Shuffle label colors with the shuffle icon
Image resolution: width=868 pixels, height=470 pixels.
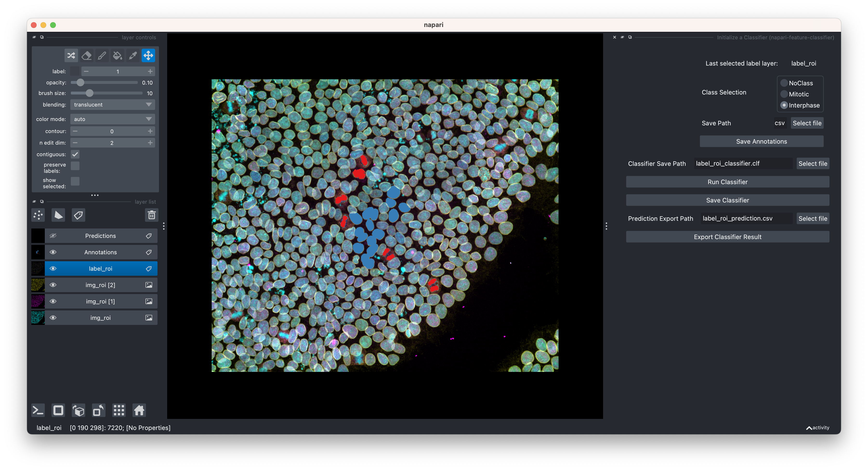(71, 55)
